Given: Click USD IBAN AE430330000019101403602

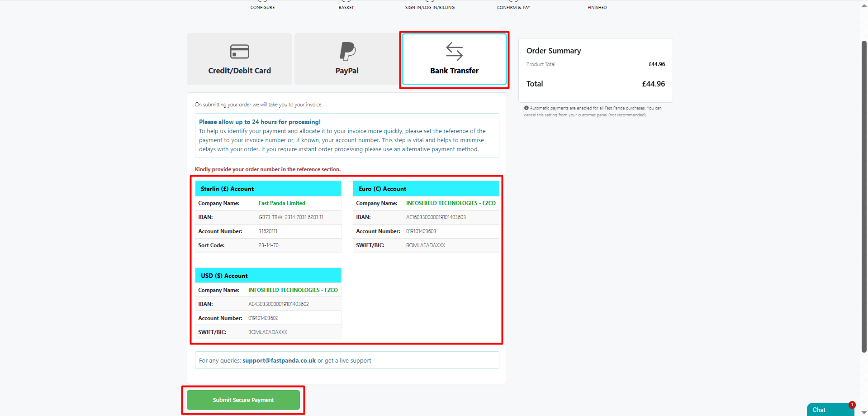Looking at the screenshot, I should 279,304.
